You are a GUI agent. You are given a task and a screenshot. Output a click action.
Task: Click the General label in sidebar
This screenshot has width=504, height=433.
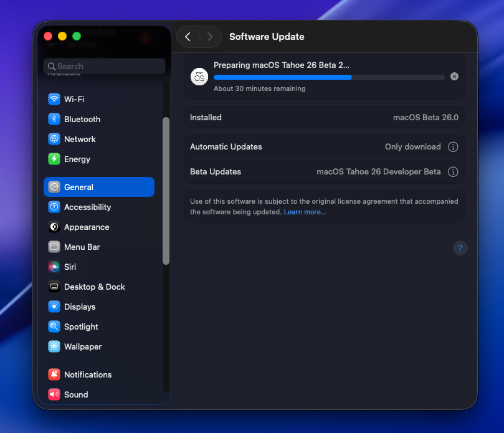(x=78, y=187)
